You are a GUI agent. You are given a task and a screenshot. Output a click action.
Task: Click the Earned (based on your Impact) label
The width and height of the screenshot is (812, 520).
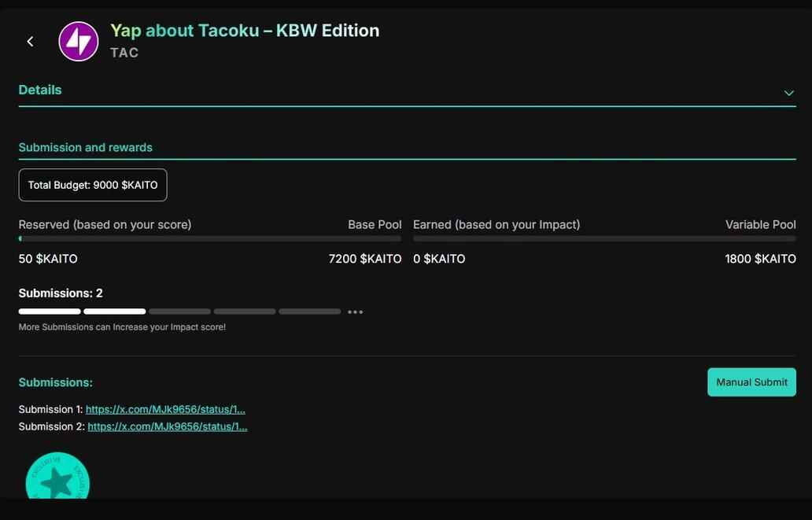(496, 225)
